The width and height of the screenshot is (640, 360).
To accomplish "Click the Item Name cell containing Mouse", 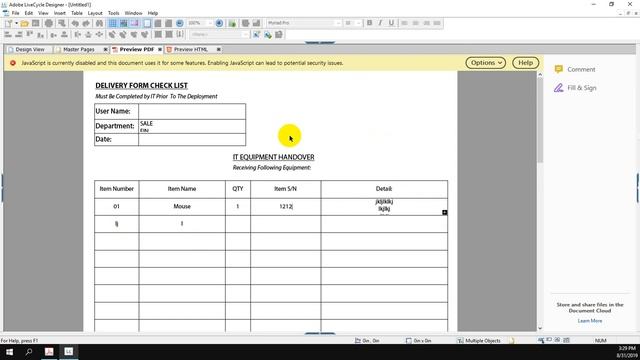I will (x=182, y=207).
